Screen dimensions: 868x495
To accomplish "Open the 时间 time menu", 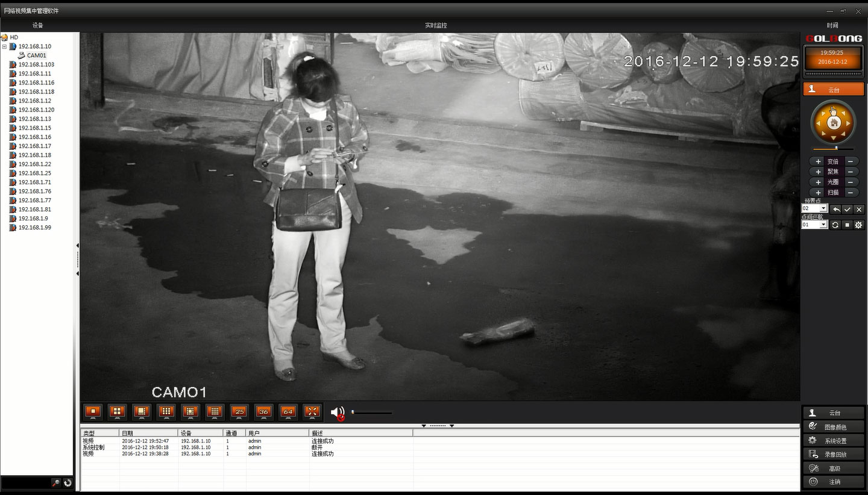I will click(x=832, y=25).
